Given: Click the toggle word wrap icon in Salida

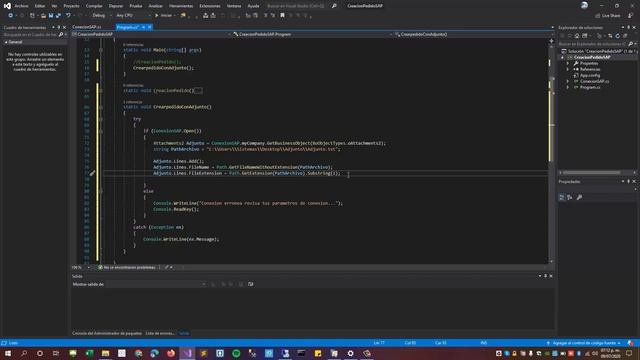Looking at the screenshot, I should click(251, 284).
